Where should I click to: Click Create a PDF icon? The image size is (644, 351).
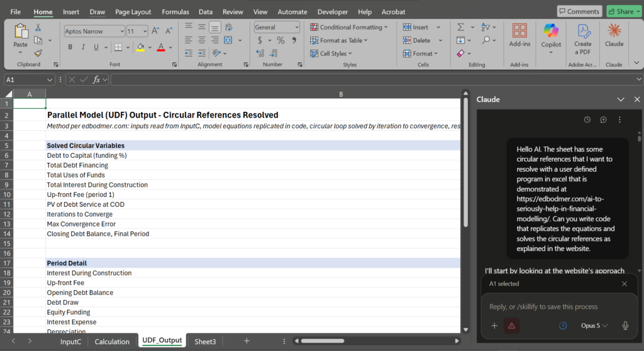point(583,38)
